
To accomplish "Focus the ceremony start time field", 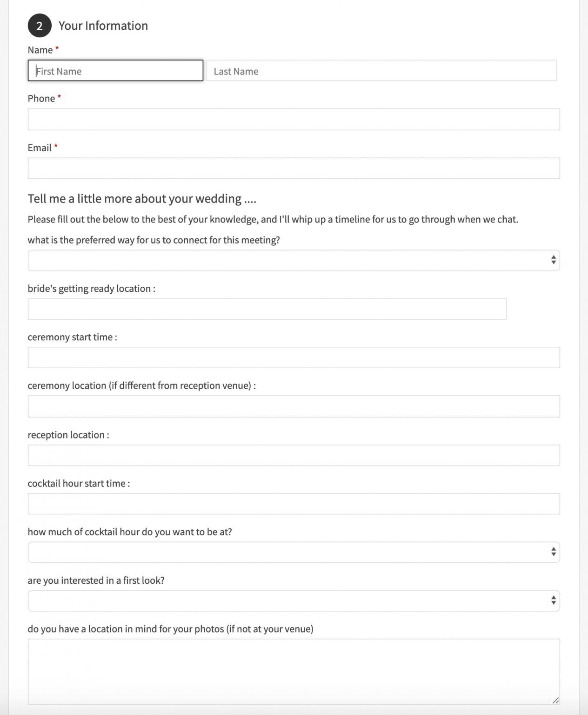I will [294, 357].
